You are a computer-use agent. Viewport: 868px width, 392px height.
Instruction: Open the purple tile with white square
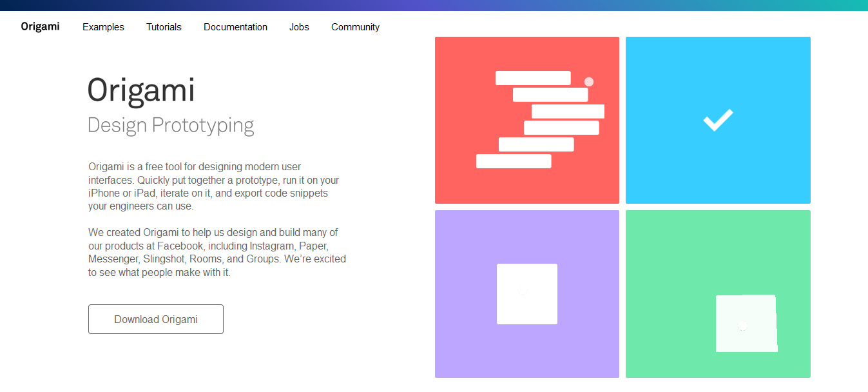click(527, 294)
